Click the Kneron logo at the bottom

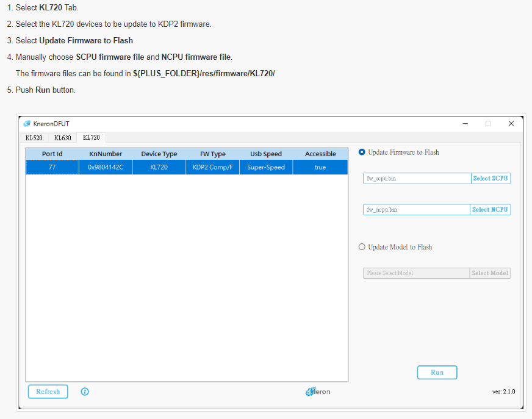318,392
